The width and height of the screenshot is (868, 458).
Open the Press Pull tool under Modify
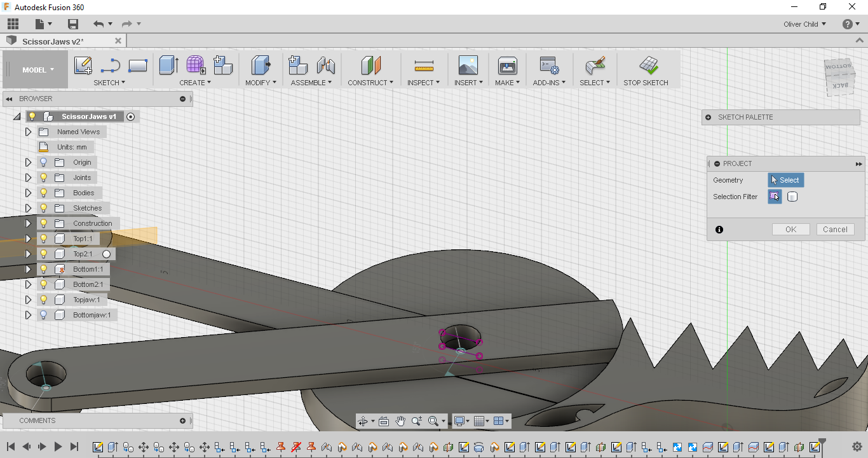click(261, 66)
